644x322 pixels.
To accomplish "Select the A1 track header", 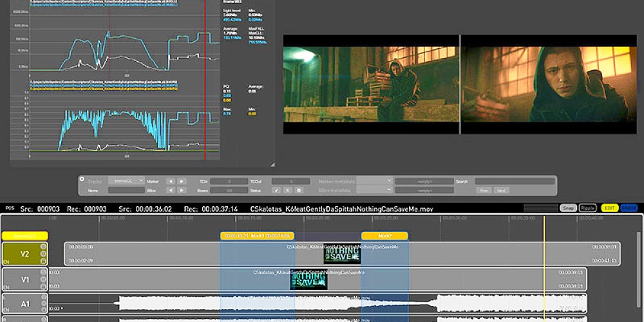I will tap(24, 303).
